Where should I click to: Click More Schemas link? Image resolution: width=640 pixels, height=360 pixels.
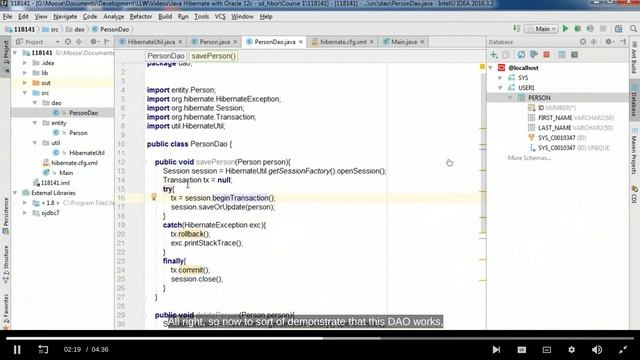pyautogui.click(x=529, y=158)
